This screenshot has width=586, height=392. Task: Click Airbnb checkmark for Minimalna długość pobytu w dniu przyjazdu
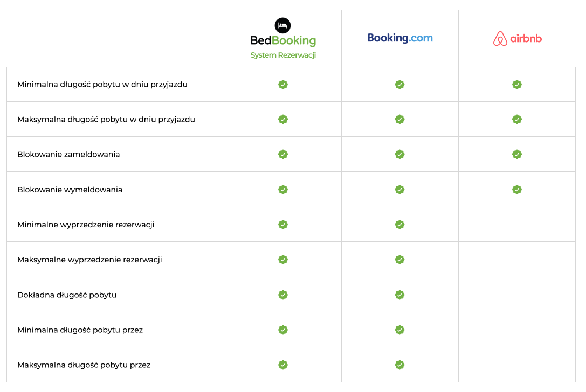pyautogui.click(x=517, y=85)
